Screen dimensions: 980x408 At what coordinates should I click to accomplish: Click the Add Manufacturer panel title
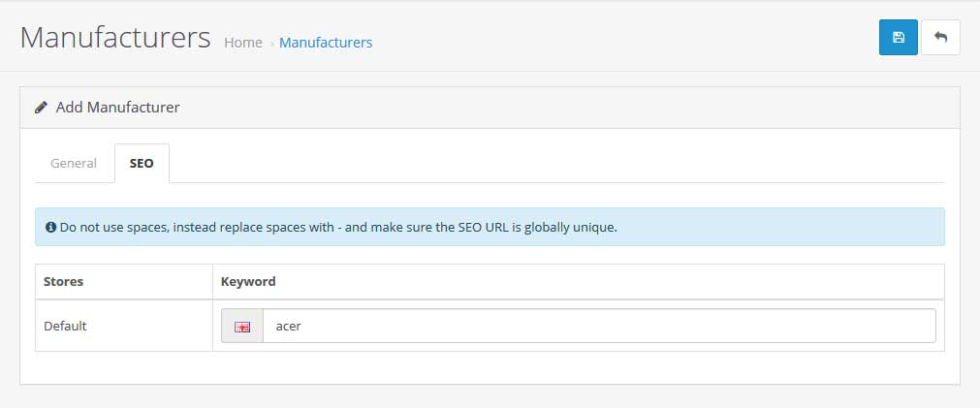[117, 108]
